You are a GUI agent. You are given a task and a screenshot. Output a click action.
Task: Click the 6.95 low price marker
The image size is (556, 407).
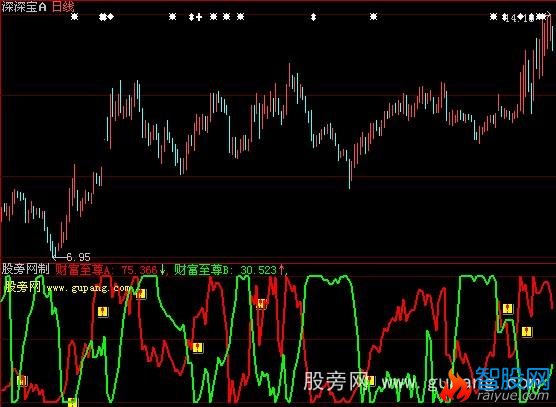pos(78,257)
